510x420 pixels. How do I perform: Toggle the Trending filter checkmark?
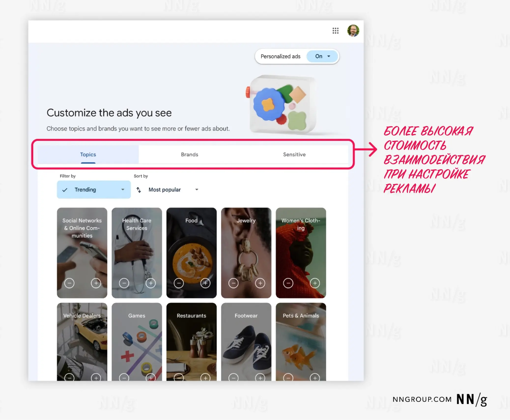65,190
